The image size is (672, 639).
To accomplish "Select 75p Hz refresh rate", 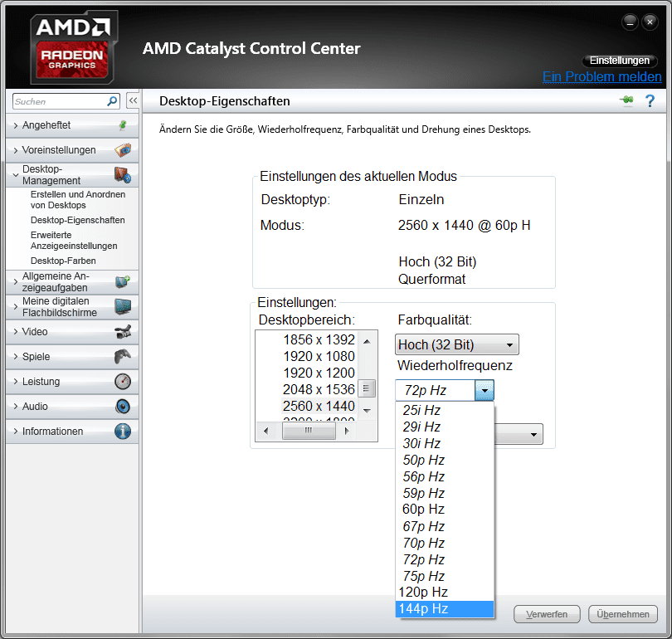I will point(445,576).
